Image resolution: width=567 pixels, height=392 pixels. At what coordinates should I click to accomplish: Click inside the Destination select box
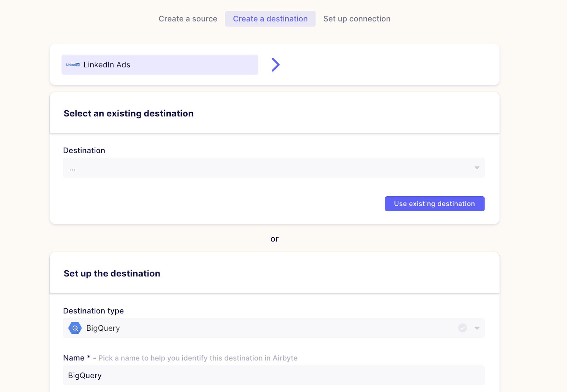[274, 168]
